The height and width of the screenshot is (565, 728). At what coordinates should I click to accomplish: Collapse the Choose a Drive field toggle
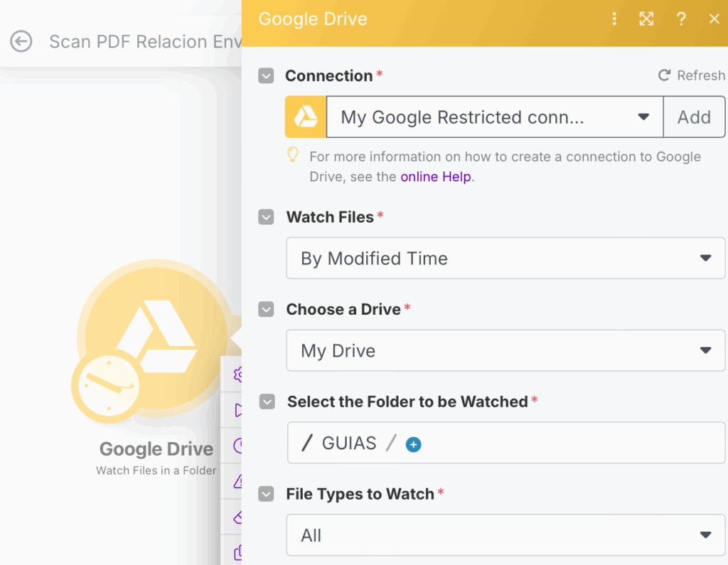266,309
